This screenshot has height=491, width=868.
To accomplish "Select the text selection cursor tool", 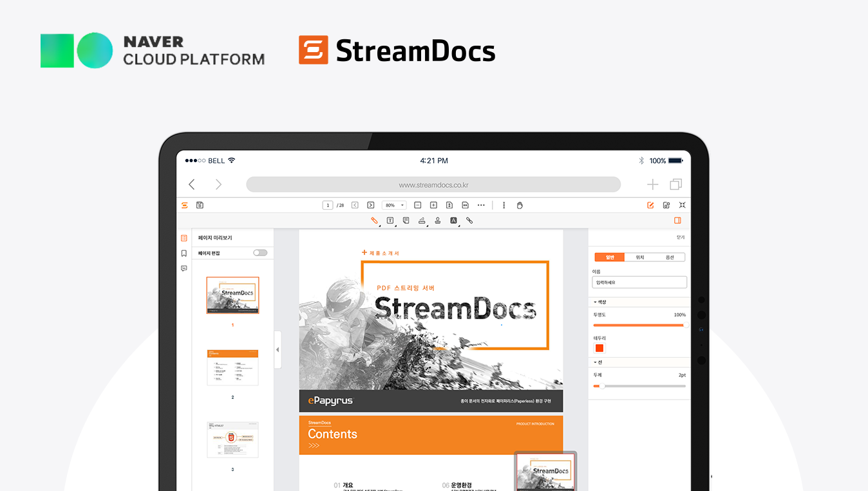I will (x=504, y=205).
